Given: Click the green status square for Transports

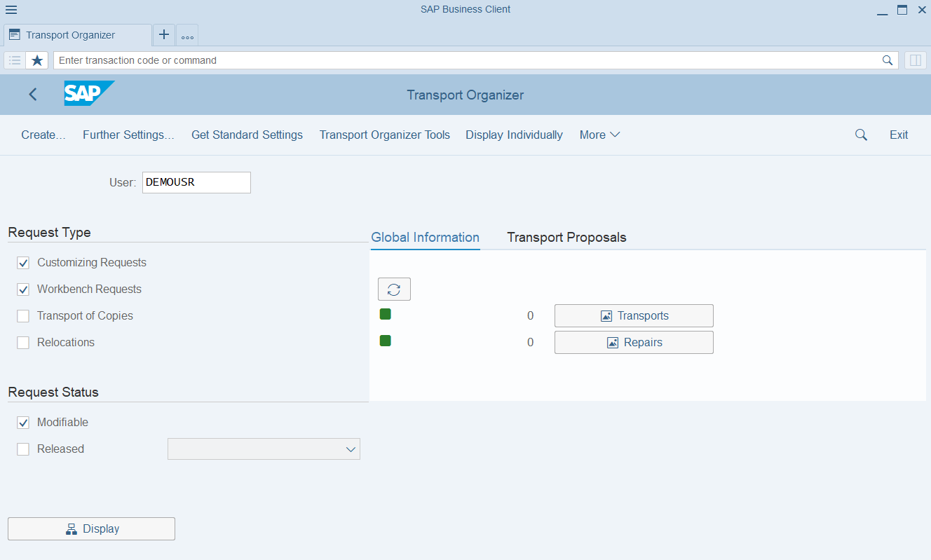Looking at the screenshot, I should (x=386, y=314).
